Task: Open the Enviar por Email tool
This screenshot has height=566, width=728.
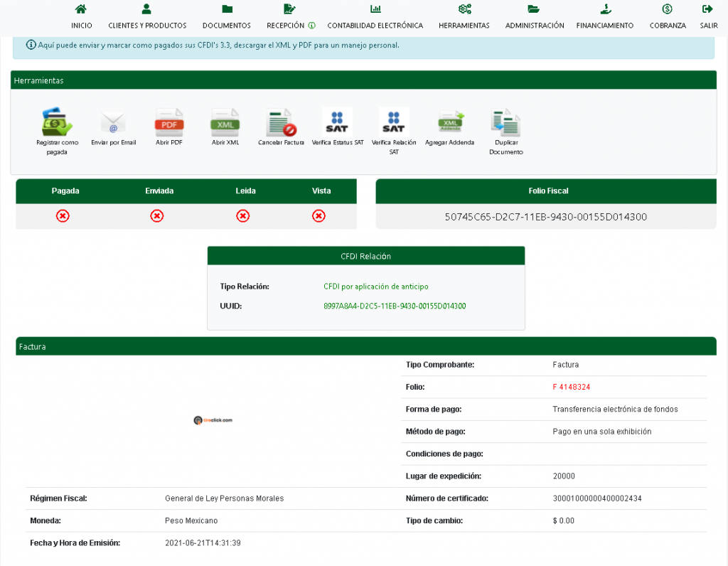Action: point(113,123)
